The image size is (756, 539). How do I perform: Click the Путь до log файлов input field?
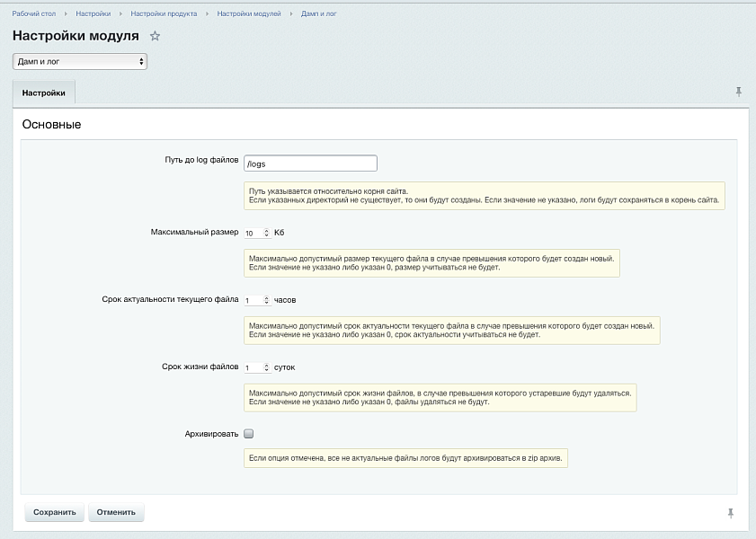coord(310,163)
